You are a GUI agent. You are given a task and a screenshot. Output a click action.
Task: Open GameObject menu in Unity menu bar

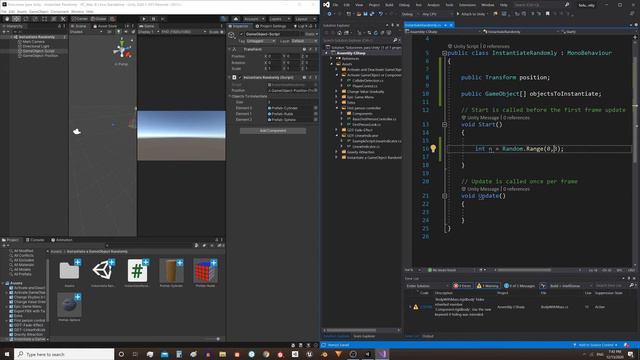click(38, 11)
